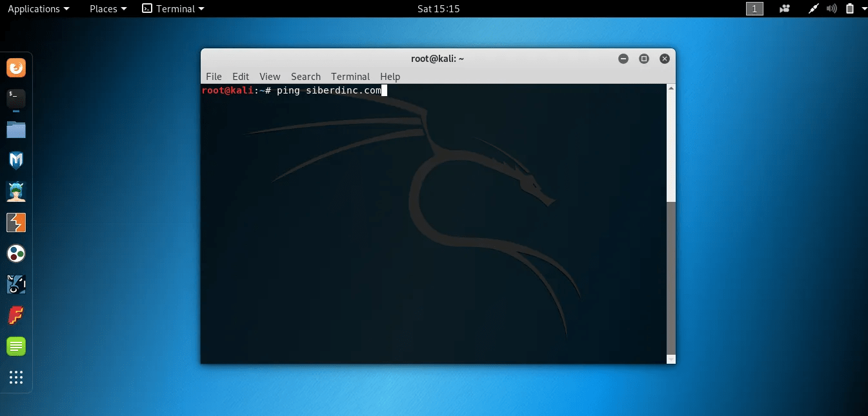Viewport: 868px width, 416px height.
Task: Open the Terminal app menu in top bar
Action: (x=173, y=8)
